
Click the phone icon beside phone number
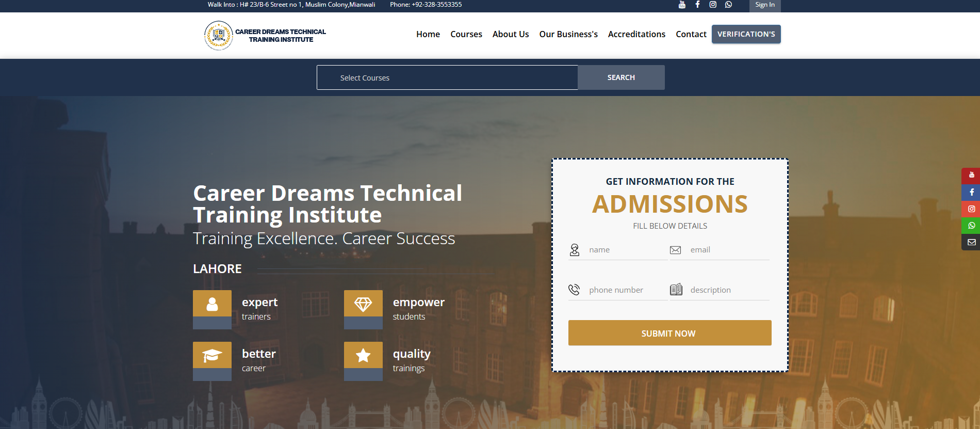click(574, 290)
